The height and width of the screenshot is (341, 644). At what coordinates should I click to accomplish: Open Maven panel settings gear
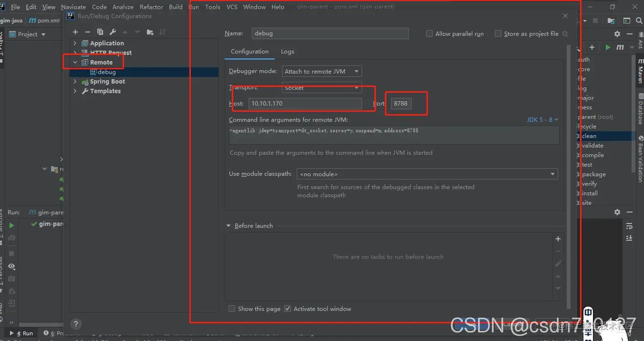(617, 34)
